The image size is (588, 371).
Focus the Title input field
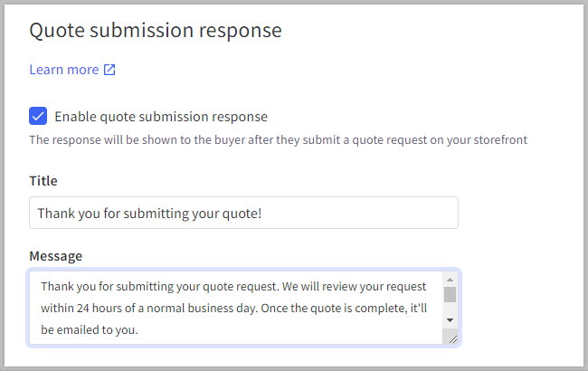[243, 214]
